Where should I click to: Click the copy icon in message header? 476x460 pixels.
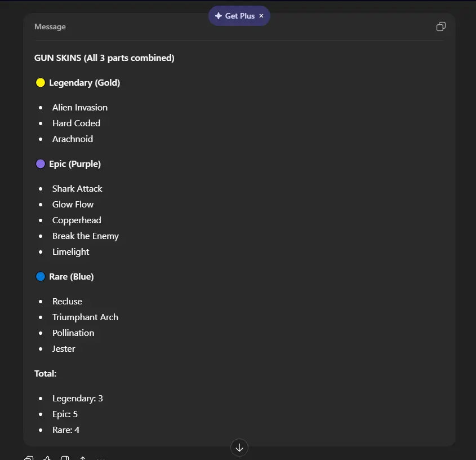click(441, 26)
